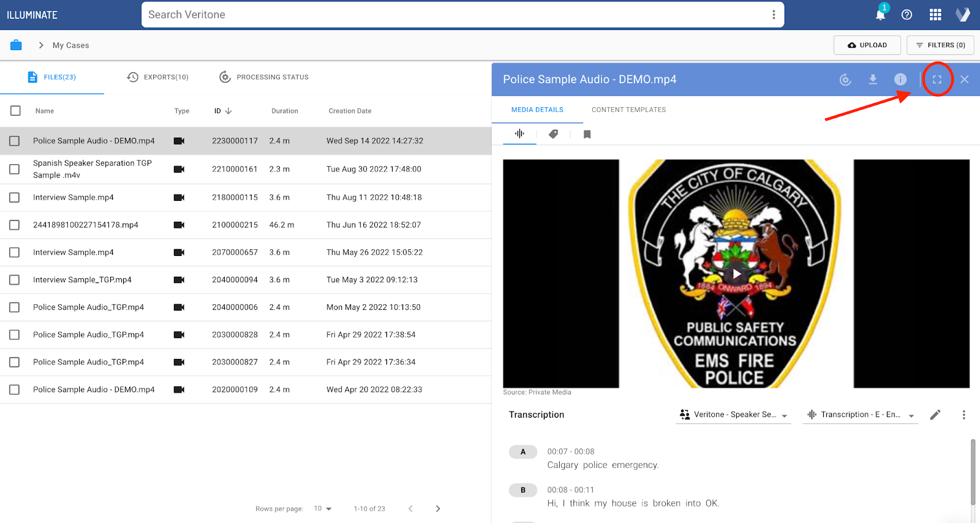Toggle the select-all files checkbox
The height and width of the screenshot is (523, 980).
click(16, 111)
